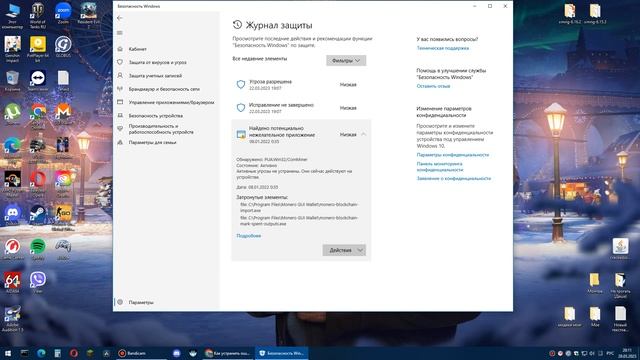Click the shield icon next to Исправление не завершено
The width and height of the screenshot is (640, 360).
click(x=241, y=108)
